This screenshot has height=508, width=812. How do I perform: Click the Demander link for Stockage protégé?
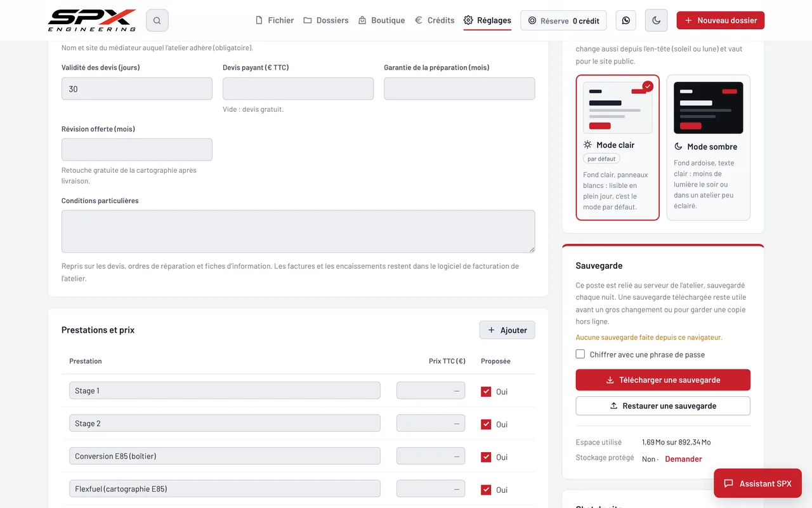(683, 459)
